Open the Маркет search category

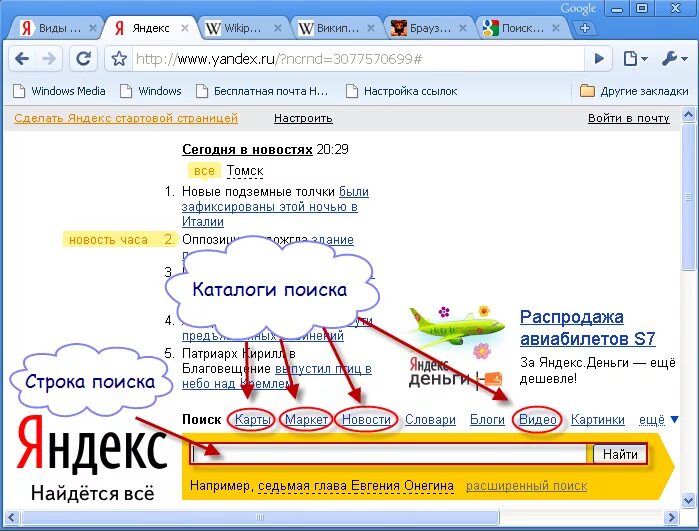pos(306,420)
